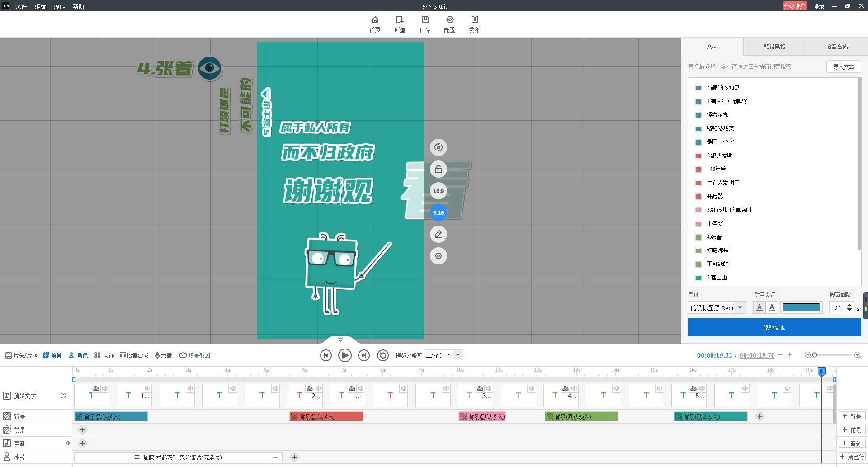Image resolution: width=868 pixels, height=467 pixels.
Task: Click the 修改文本 button
Action: (774, 327)
